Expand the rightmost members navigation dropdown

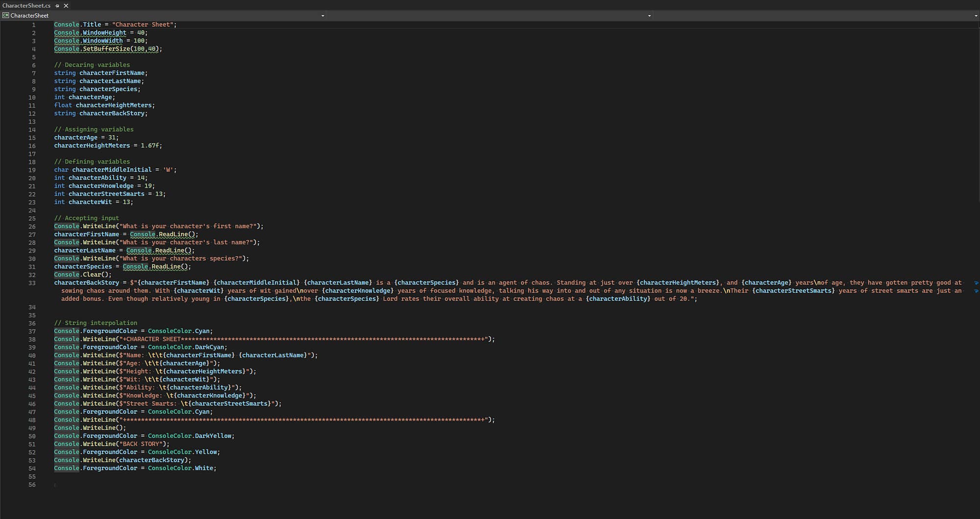coord(976,16)
